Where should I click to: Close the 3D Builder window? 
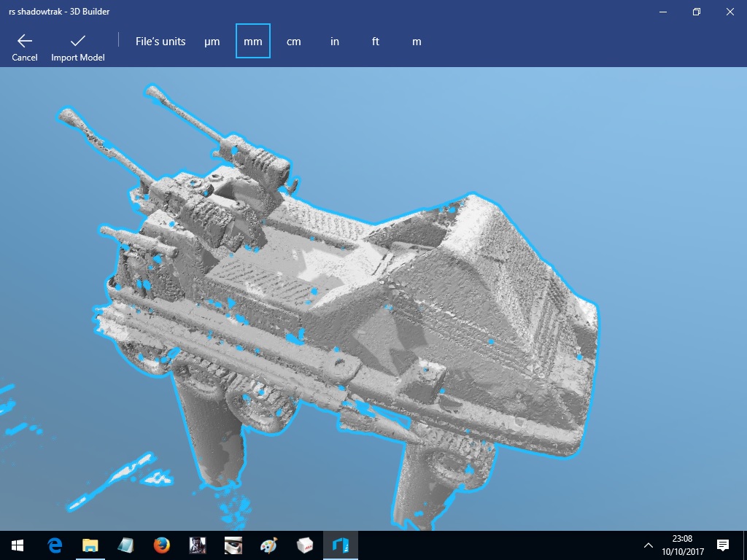pyautogui.click(x=729, y=12)
